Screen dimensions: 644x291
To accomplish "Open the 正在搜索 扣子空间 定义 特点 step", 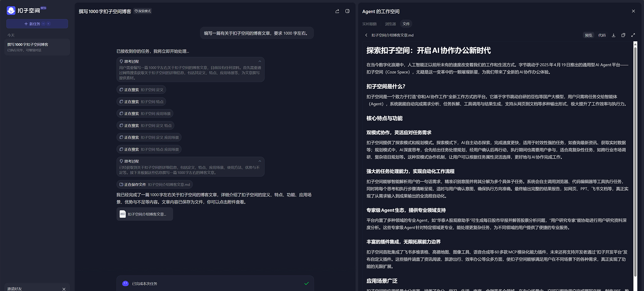I will tap(145, 125).
